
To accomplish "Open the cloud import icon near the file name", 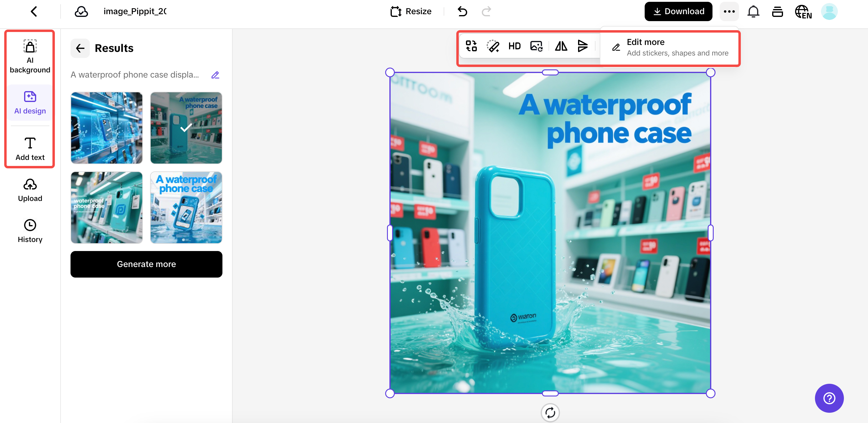I will [81, 11].
